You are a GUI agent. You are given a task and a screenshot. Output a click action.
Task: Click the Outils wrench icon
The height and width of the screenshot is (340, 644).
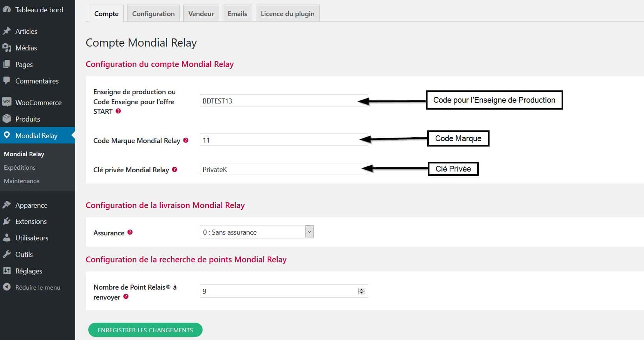[7, 254]
